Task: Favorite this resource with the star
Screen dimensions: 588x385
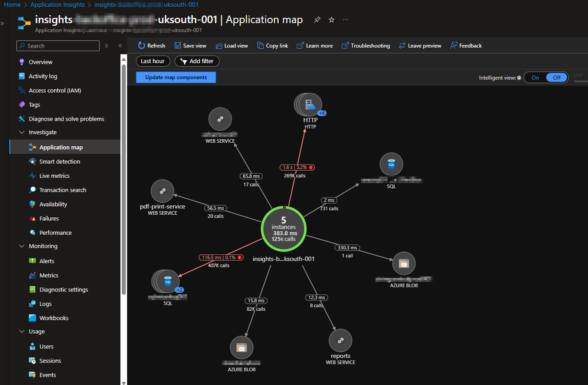Action: point(331,20)
